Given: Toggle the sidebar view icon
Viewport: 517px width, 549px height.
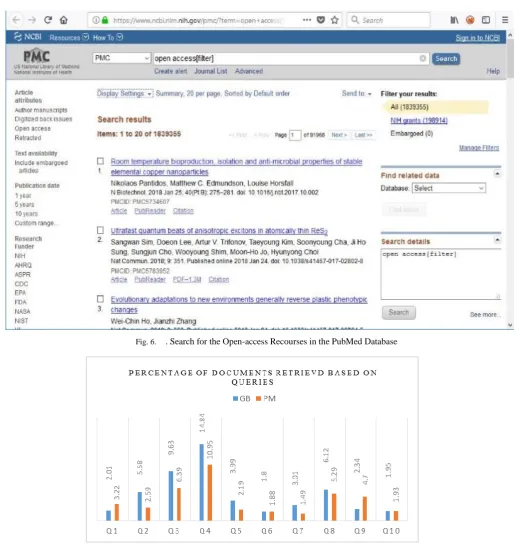Looking at the screenshot, I should [486, 20].
